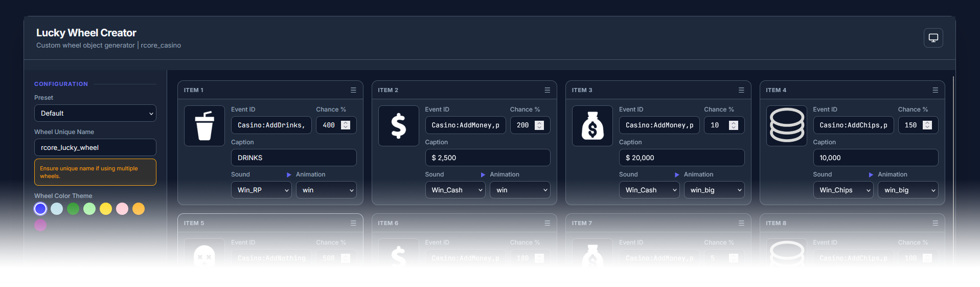This screenshot has width=980, height=287.
Task: Click the Wheel Unique Name input field
Action: pyautogui.click(x=95, y=147)
